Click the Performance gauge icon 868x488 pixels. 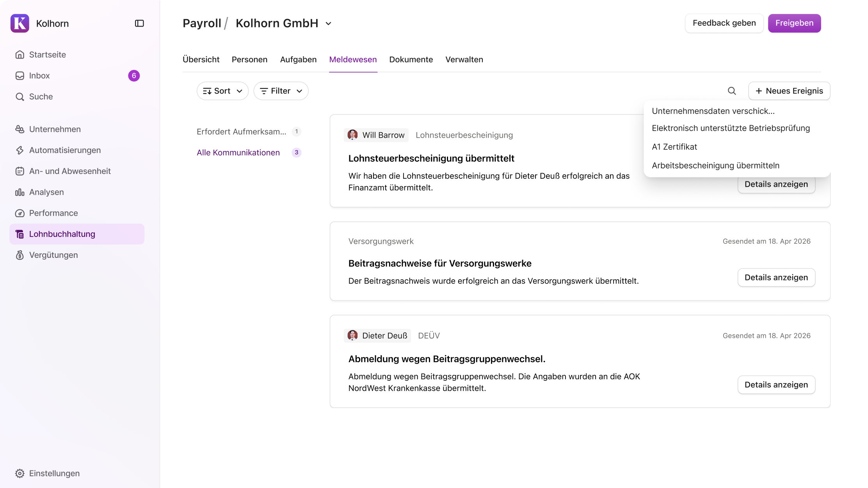coord(20,213)
